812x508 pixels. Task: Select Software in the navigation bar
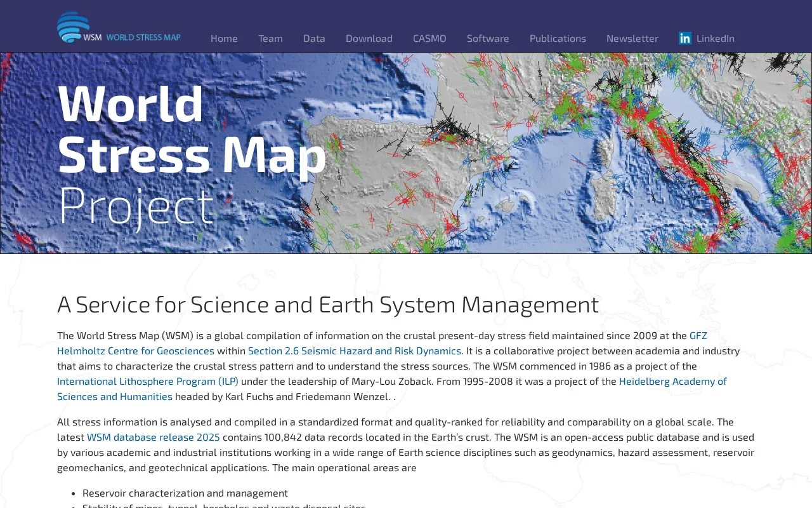(488, 38)
